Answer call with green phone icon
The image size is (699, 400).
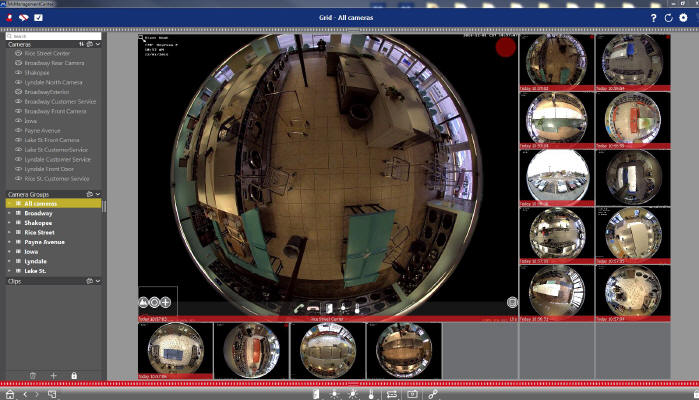tap(299, 308)
